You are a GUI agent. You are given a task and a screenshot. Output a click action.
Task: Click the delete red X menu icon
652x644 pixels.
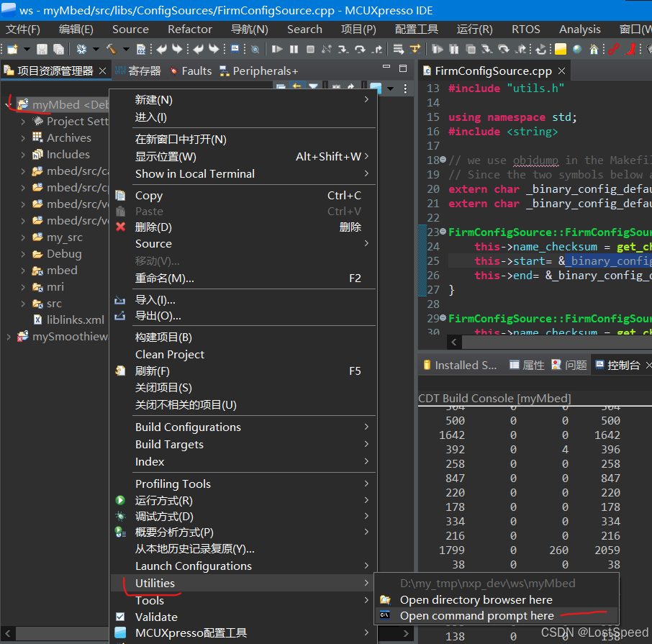121,227
